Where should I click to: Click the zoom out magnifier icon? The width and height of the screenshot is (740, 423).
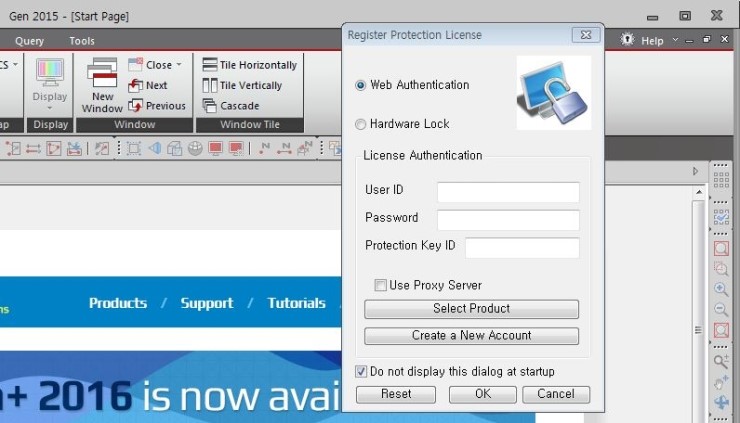721,309
